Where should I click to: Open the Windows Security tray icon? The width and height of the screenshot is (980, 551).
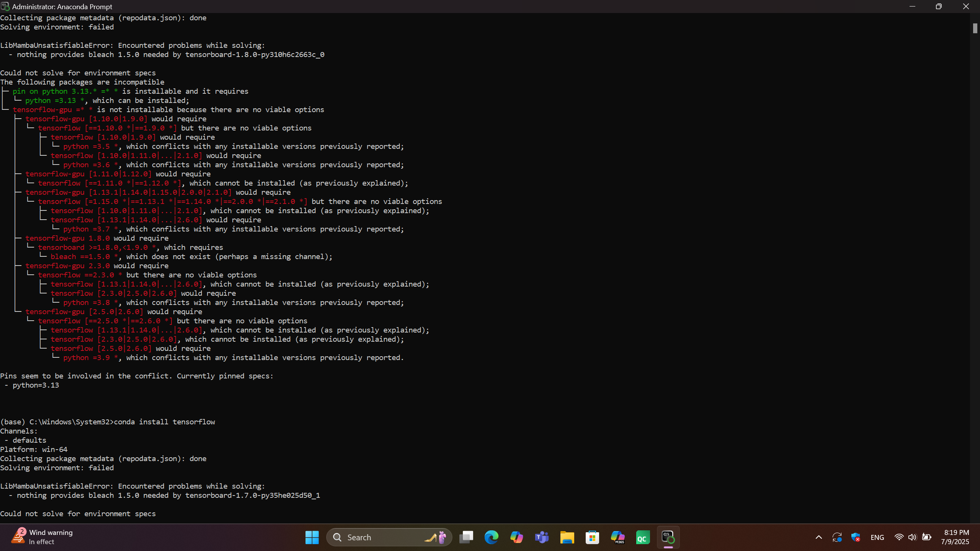tap(856, 537)
